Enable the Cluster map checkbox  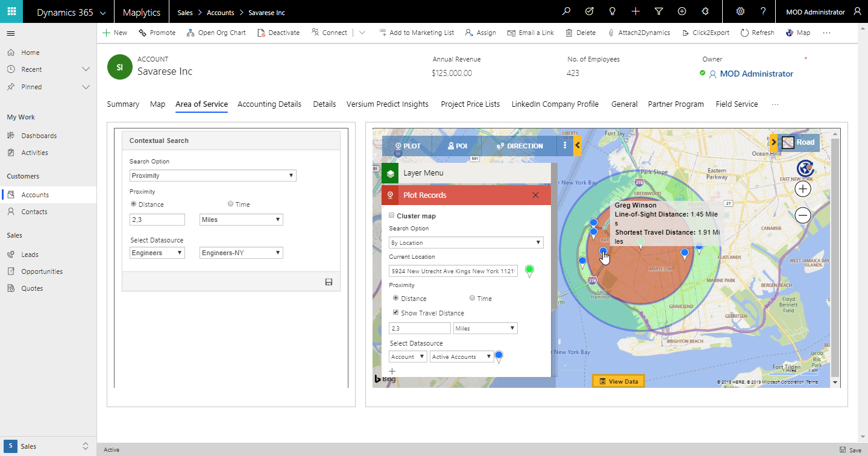coord(392,215)
